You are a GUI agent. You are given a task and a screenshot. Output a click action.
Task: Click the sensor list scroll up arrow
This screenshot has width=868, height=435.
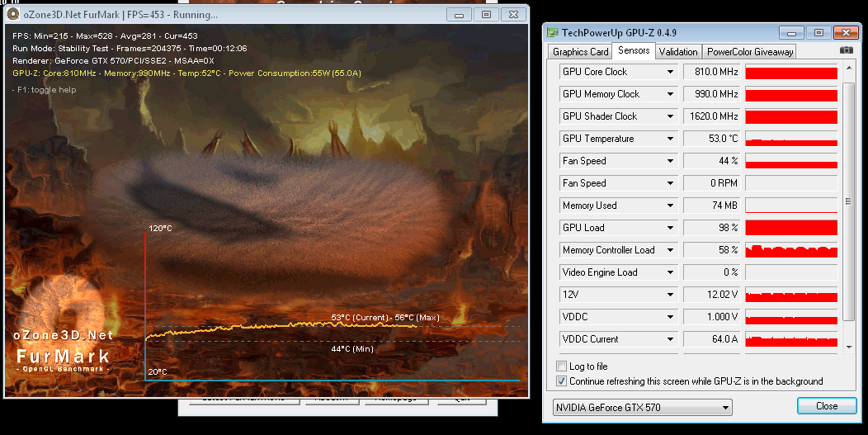coord(849,69)
